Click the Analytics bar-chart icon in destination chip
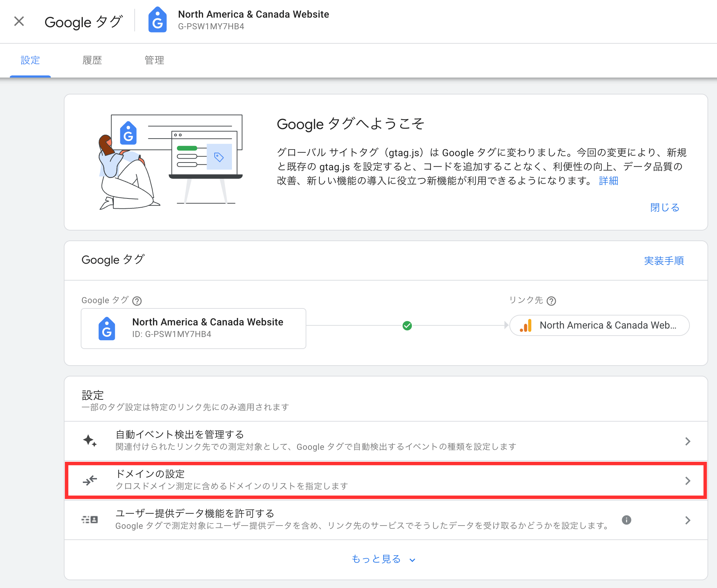The width and height of the screenshot is (717, 588). (526, 325)
